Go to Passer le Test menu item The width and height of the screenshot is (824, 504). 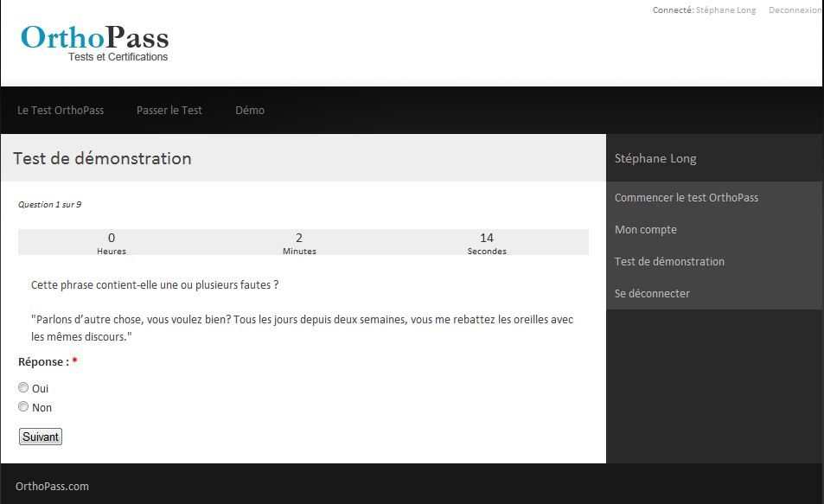pos(169,111)
